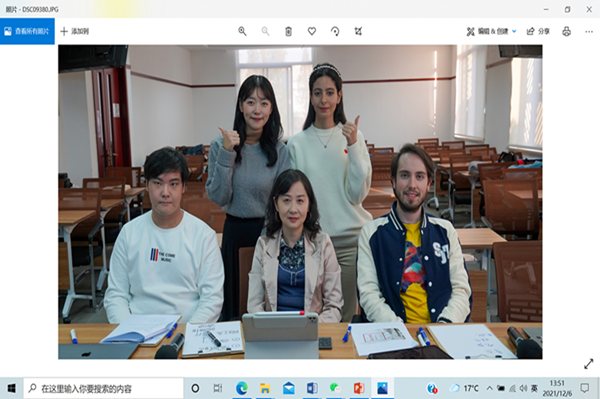The image size is (600, 399).
Task: Click the zoom out magnifier icon
Action: (265, 31)
